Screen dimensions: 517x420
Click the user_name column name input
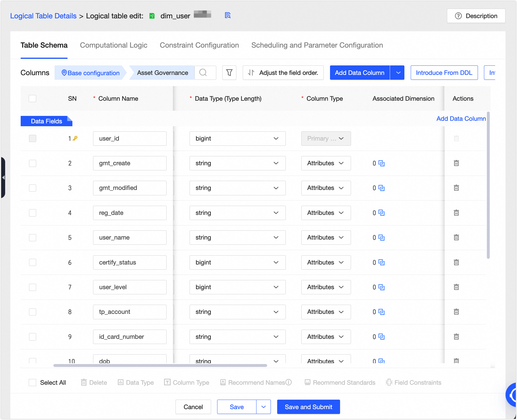pyautogui.click(x=130, y=238)
